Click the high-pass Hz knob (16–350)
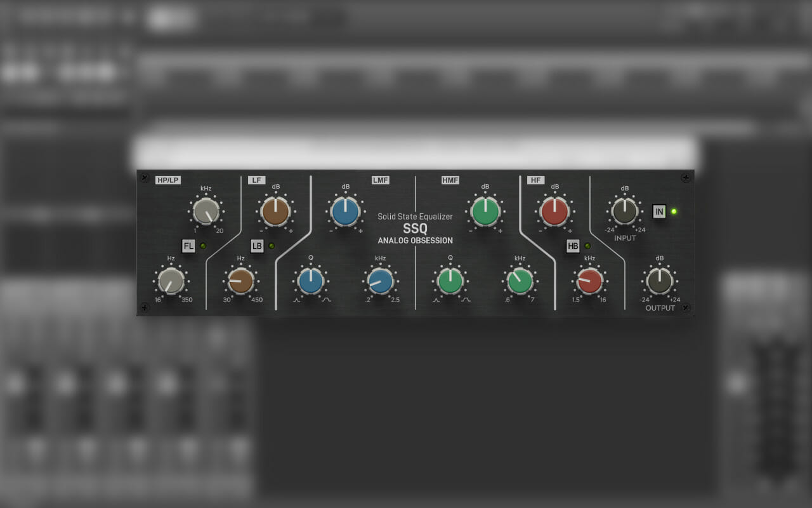This screenshot has width=812, height=508. click(x=171, y=281)
